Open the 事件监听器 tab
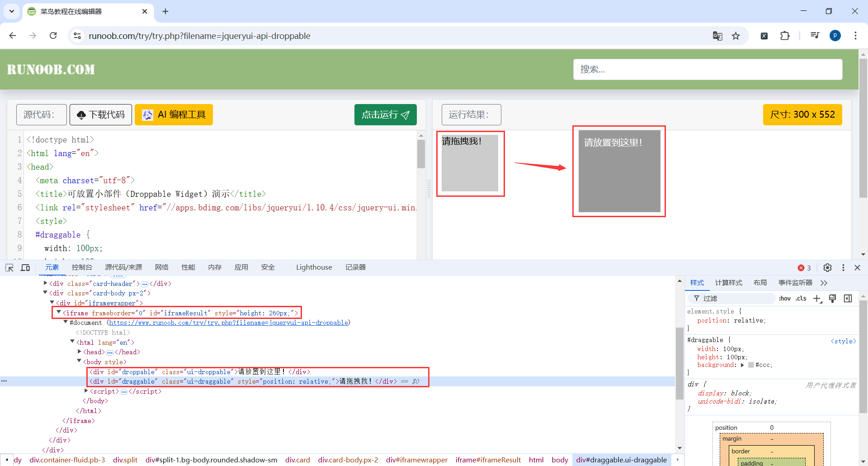 pos(795,283)
